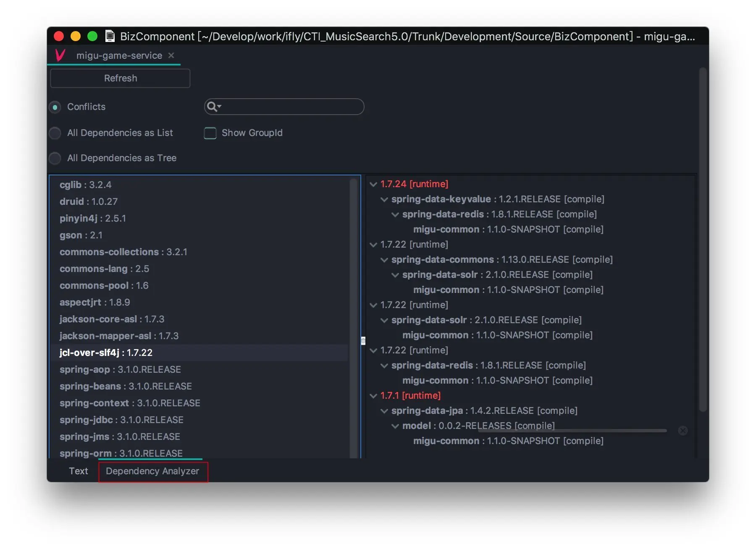
Task: Click the round X icon near the bottom right
Action: click(682, 431)
